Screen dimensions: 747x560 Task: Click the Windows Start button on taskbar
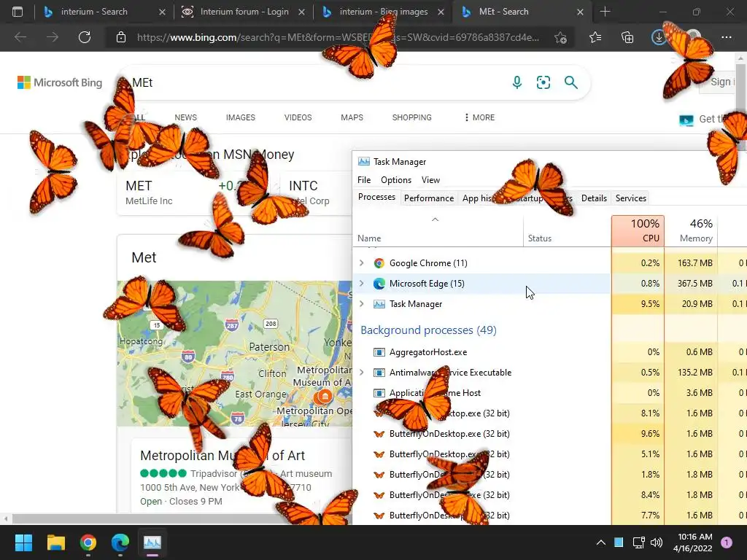[x=23, y=542]
